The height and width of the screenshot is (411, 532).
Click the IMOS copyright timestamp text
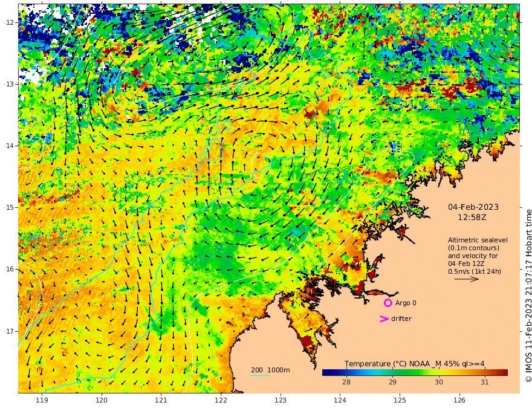[528, 296]
